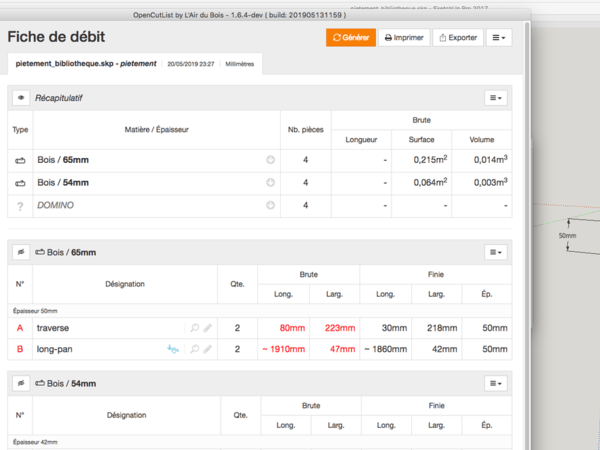Open the Bois / 54mm group options menu
The image size is (600, 450).
496,383
